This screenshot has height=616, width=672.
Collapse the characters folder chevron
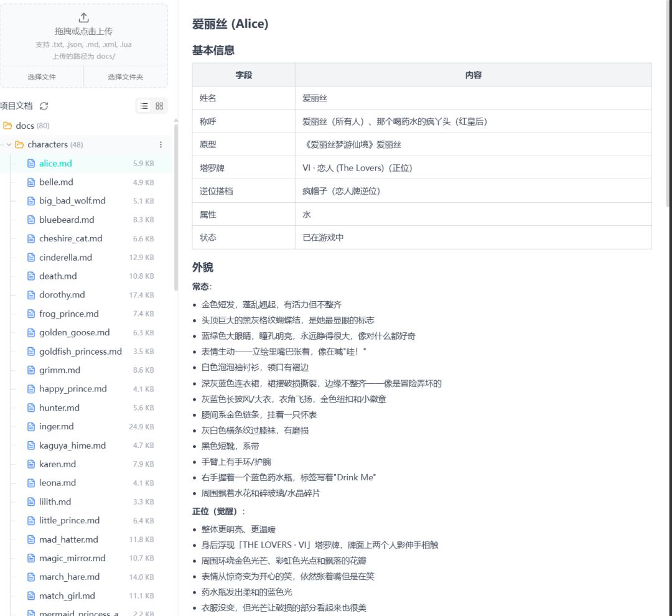click(x=9, y=144)
